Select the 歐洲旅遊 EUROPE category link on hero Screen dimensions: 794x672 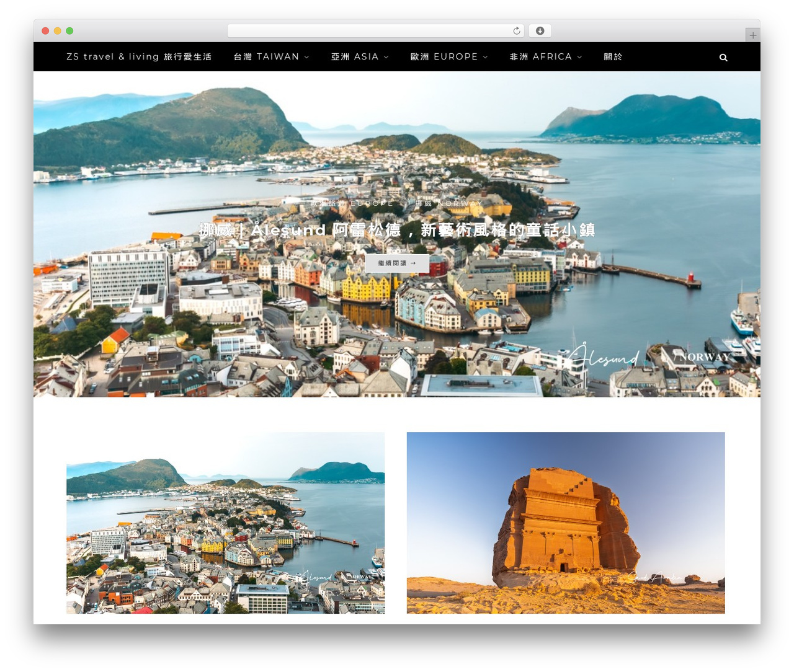coord(352,203)
